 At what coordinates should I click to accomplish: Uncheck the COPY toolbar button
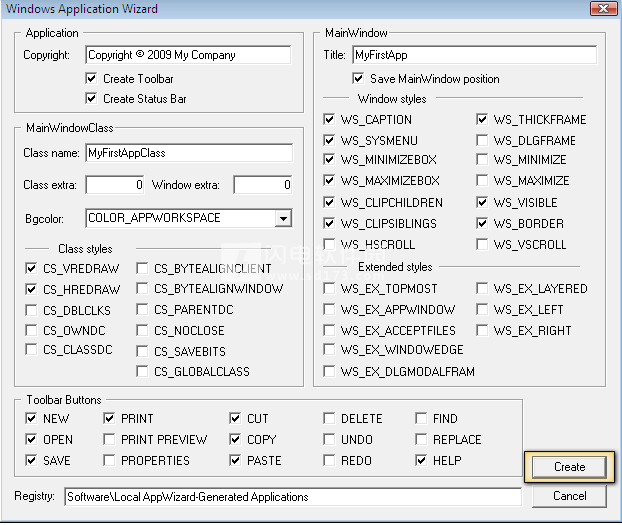(x=235, y=439)
